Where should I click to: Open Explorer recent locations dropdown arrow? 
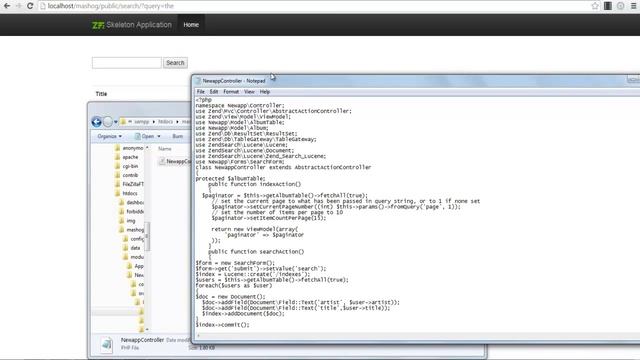116,122
